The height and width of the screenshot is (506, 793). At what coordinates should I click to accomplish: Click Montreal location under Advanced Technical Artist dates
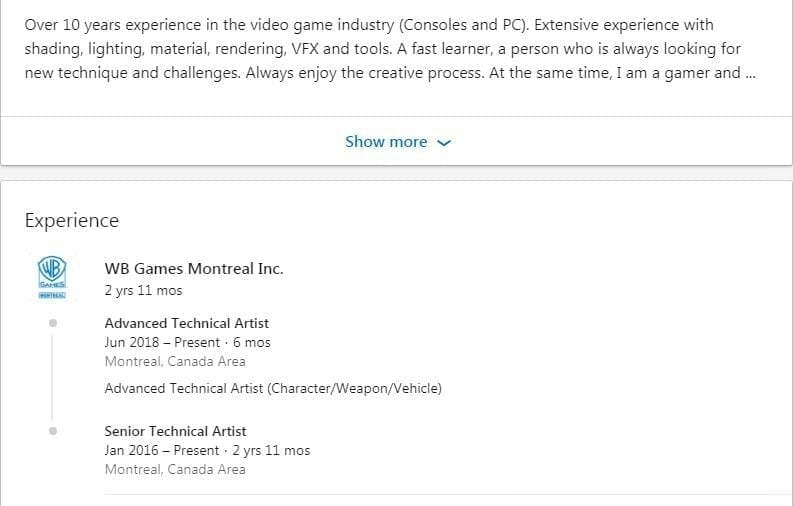coord(174,361)
